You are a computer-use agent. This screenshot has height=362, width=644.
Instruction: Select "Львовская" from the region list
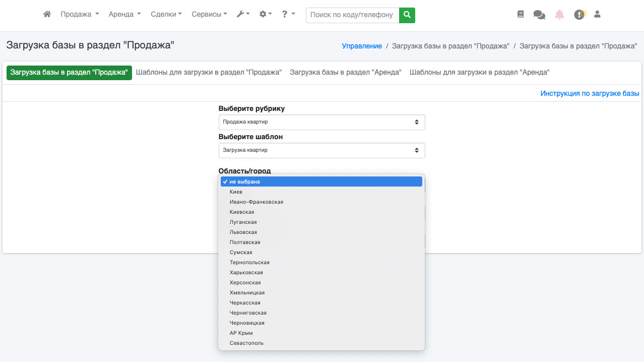243,232
